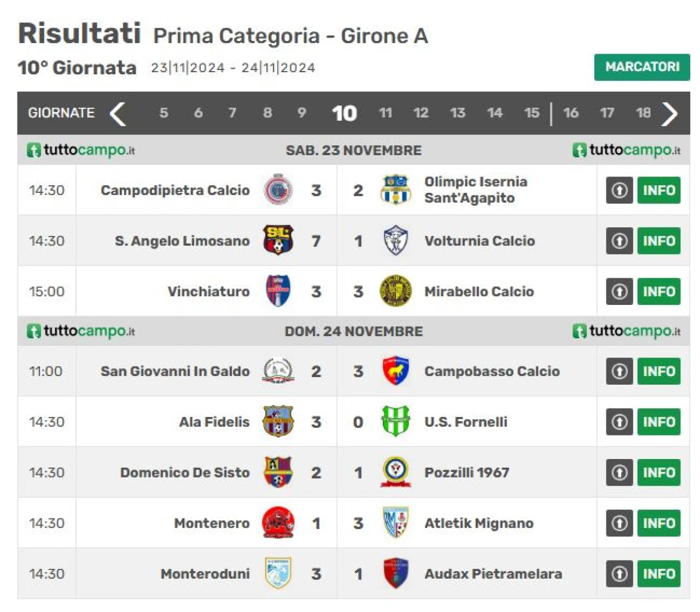The image size is (700, 612).
Task: Jump to giornata 18
Action: coord(643,113)
